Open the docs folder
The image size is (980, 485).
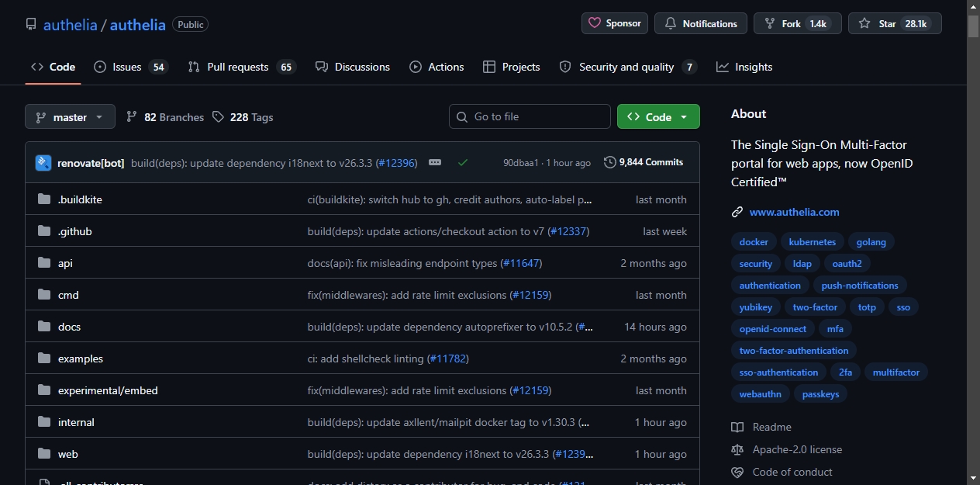69,327
